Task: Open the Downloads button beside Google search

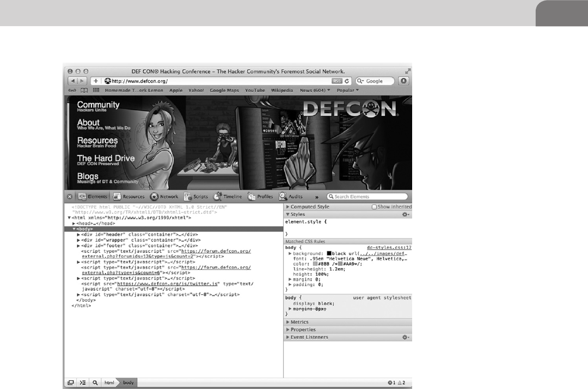Action: 403,81
